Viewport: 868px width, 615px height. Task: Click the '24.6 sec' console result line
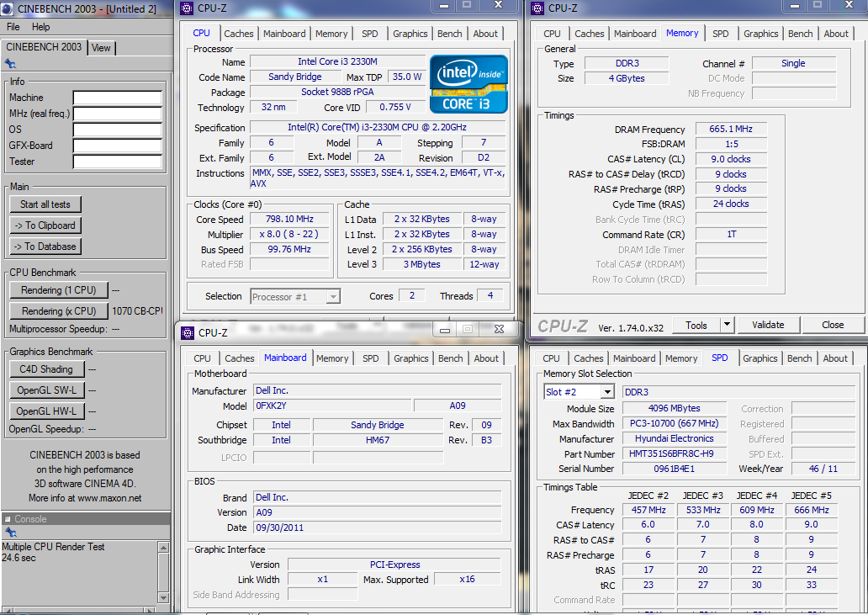tap(19, 558)
